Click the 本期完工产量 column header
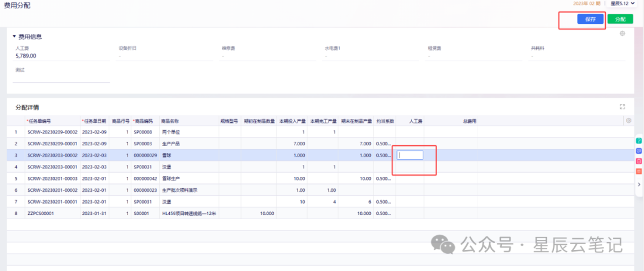This screenshot has width=644, height=271. pyautogui.click(x=323, y=122)
